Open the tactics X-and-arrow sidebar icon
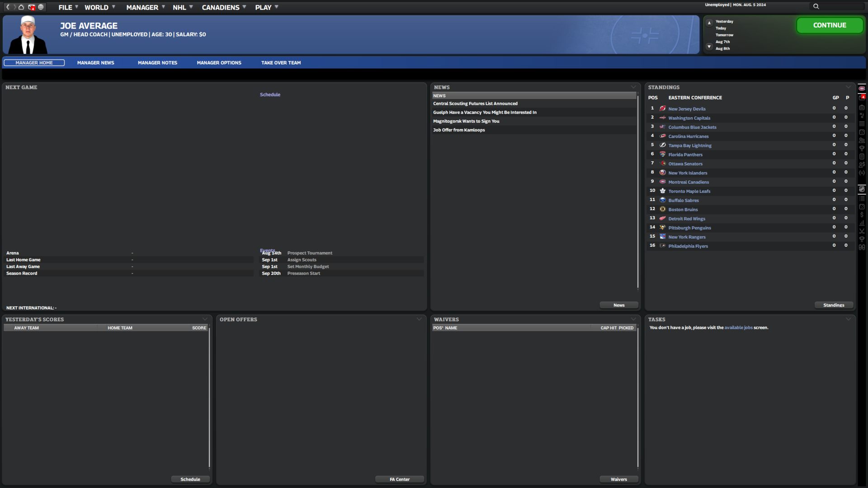The image size is (868, 488). 862,116
